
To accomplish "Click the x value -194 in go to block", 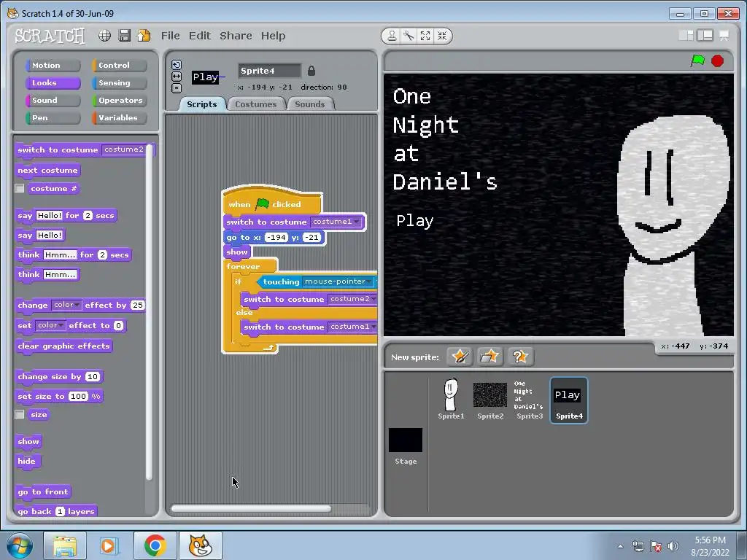I will tap(276, 237).
